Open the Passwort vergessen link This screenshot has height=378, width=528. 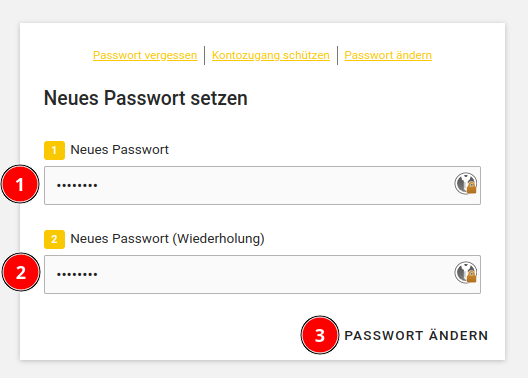tap(145, 55)
